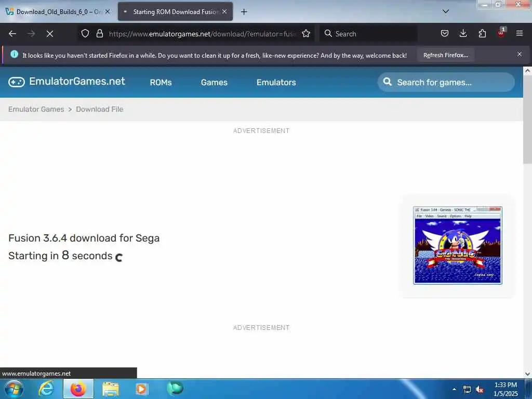The height and width of the screenshot is (399, 532).
Task: Click the vertical scrollbar thumb
Action: 527,119
